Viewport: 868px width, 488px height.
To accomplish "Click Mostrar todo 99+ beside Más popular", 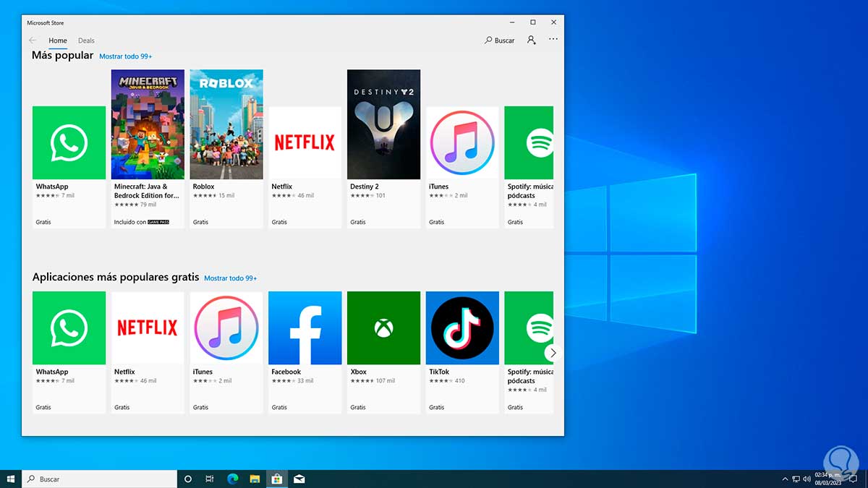I will pyautogui.click(x=126, y=56).
